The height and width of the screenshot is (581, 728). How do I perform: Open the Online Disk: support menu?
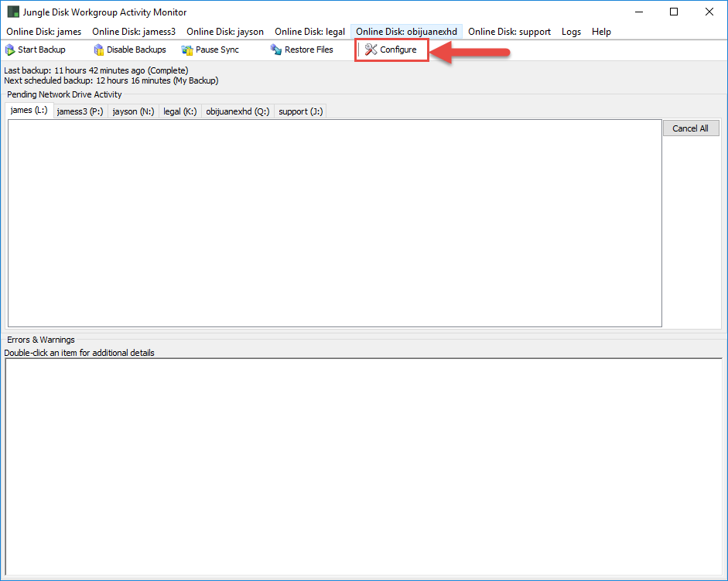coord(509,32)
